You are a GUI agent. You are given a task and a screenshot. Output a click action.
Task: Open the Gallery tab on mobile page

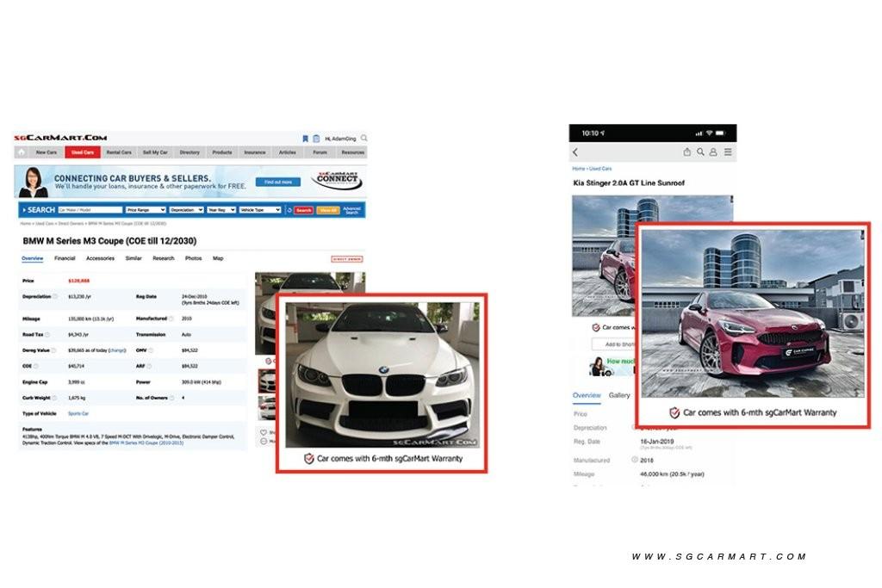pyautogui.click(x=619, y=395)
